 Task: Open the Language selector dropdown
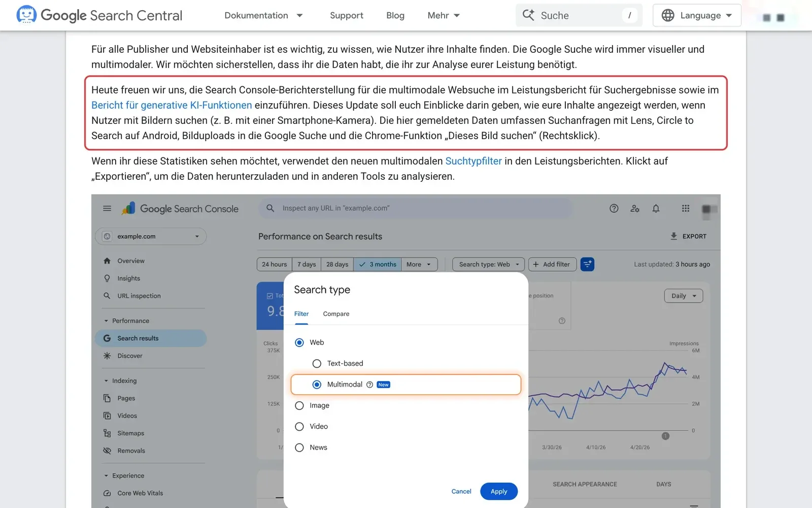coord(697,15)
